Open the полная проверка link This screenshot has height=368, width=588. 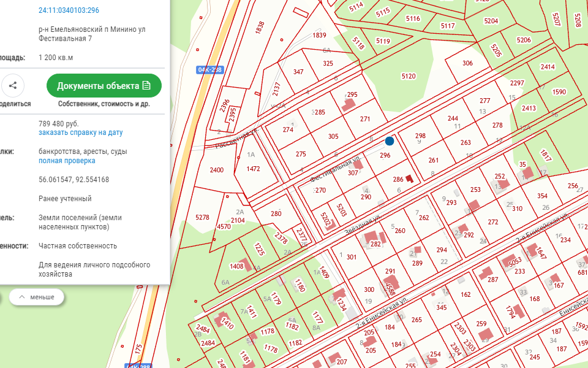tap(67, 161)
